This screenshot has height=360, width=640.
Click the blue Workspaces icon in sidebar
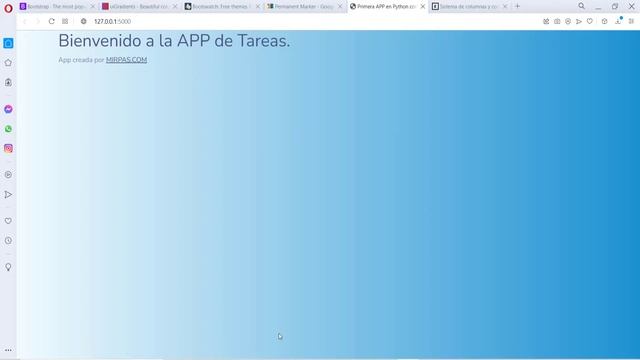pos(8,43)
